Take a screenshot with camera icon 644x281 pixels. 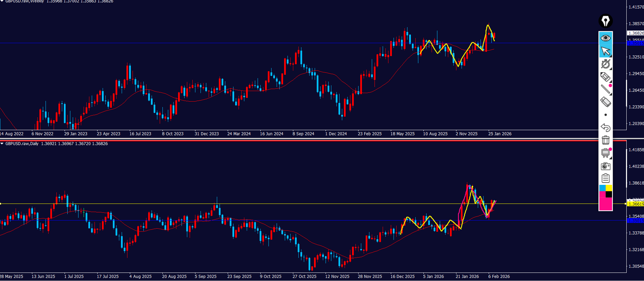coord(605,166)
